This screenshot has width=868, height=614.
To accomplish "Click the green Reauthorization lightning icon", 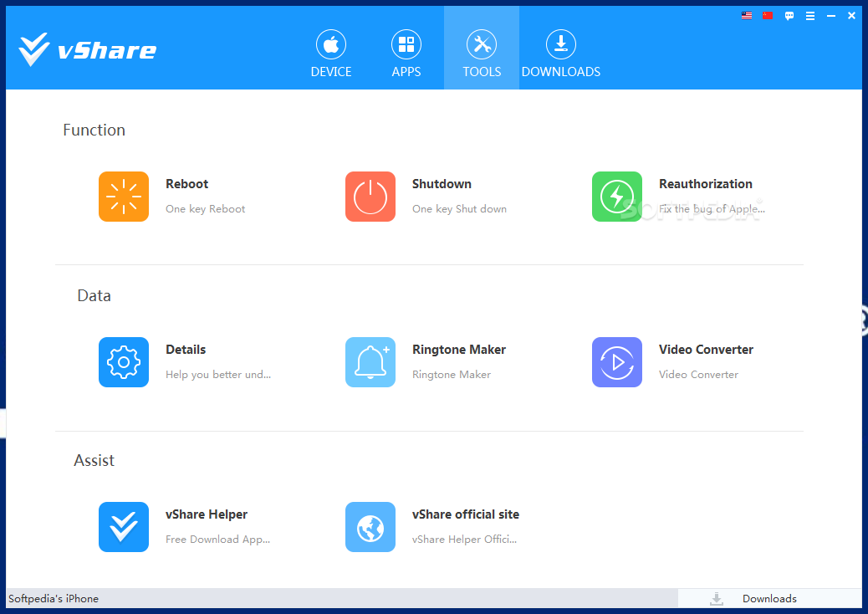I will [616, 197].
